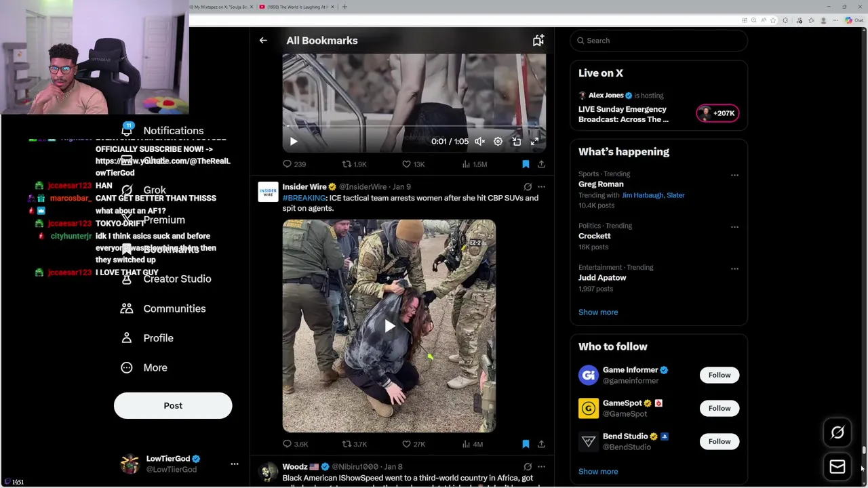
Task: Go back using the All Bookmarks arrow
Action: pos(263,41)
